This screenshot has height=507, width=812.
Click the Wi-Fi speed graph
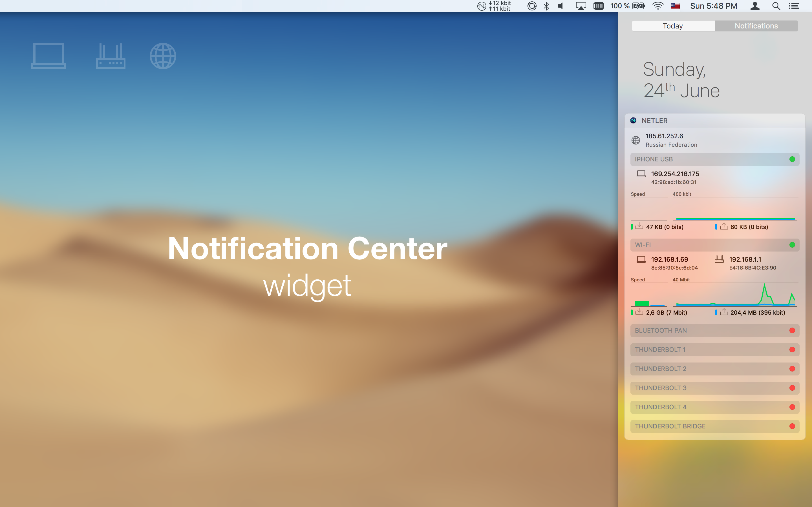(x=735, y=295)
